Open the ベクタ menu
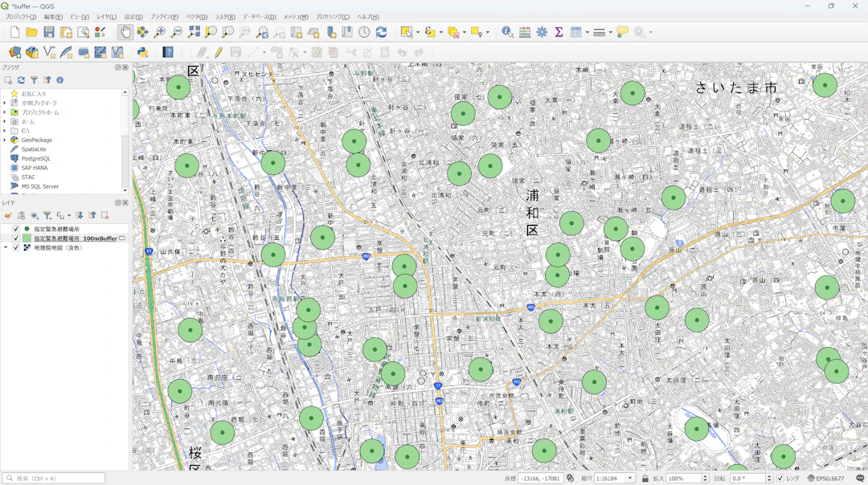This screenshot has width=868, height=485. pyautogui.click(x=196, y=17)
